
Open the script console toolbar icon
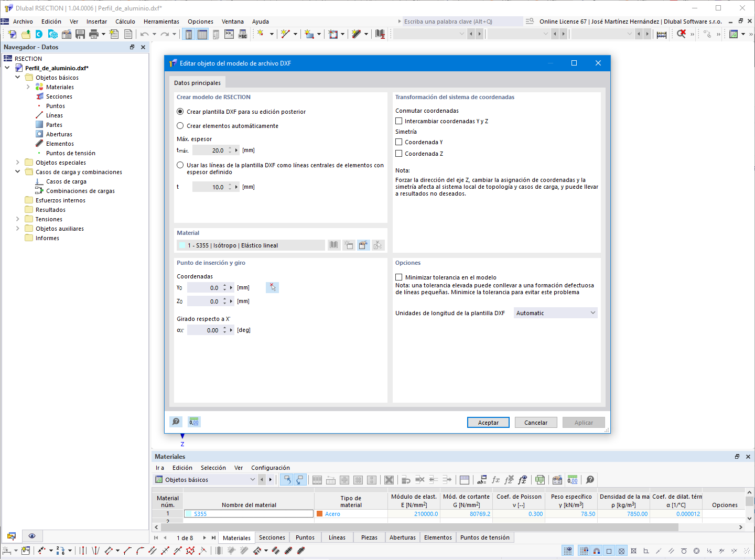point(229,34)
